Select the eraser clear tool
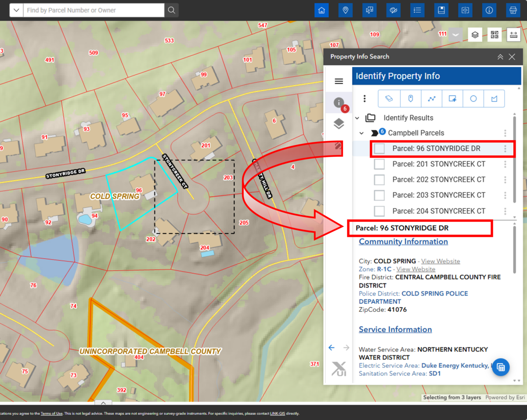 click(x=389, y=99)
